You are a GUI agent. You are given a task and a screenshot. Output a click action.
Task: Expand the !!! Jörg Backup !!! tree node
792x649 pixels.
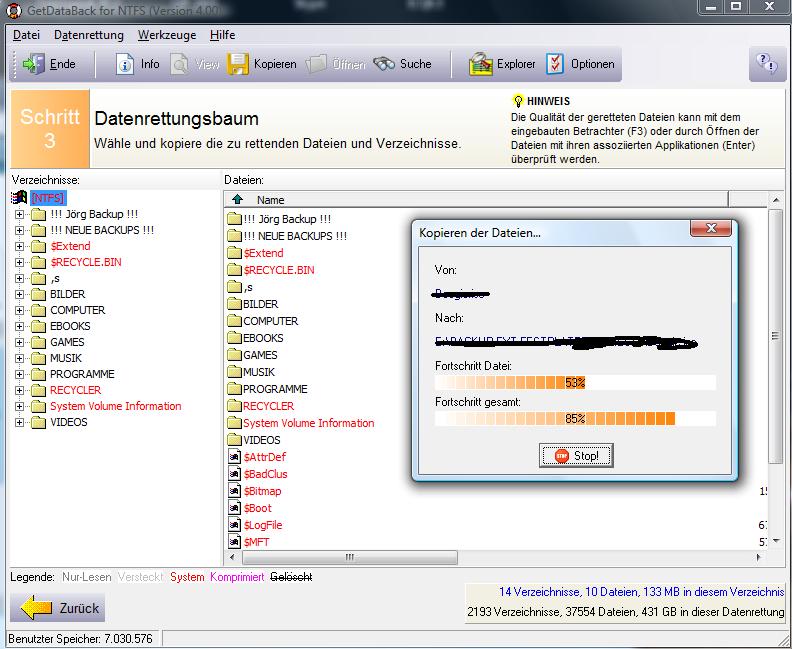pyautogui.click(x=19, y=214)
